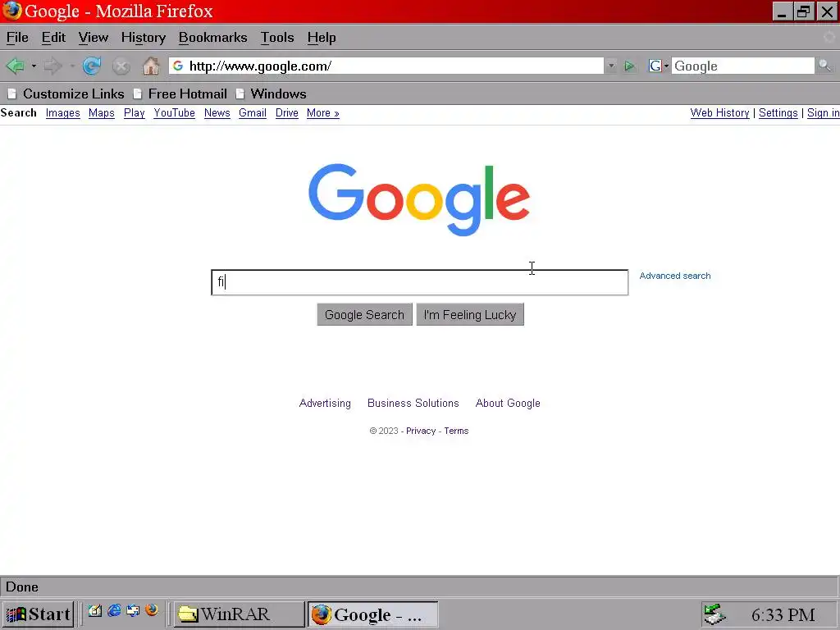Open the Windows Start button
Viewport: 840px width, 630px height.
(38, 614)
